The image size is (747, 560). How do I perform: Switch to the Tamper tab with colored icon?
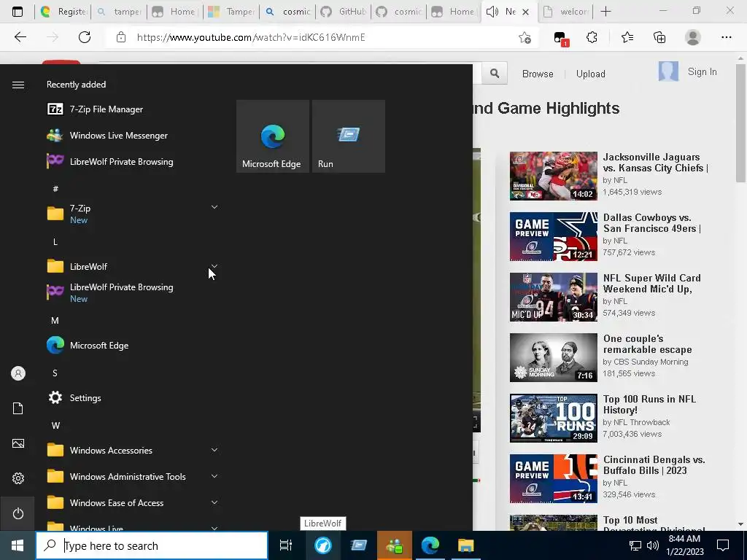click(231, 12)
